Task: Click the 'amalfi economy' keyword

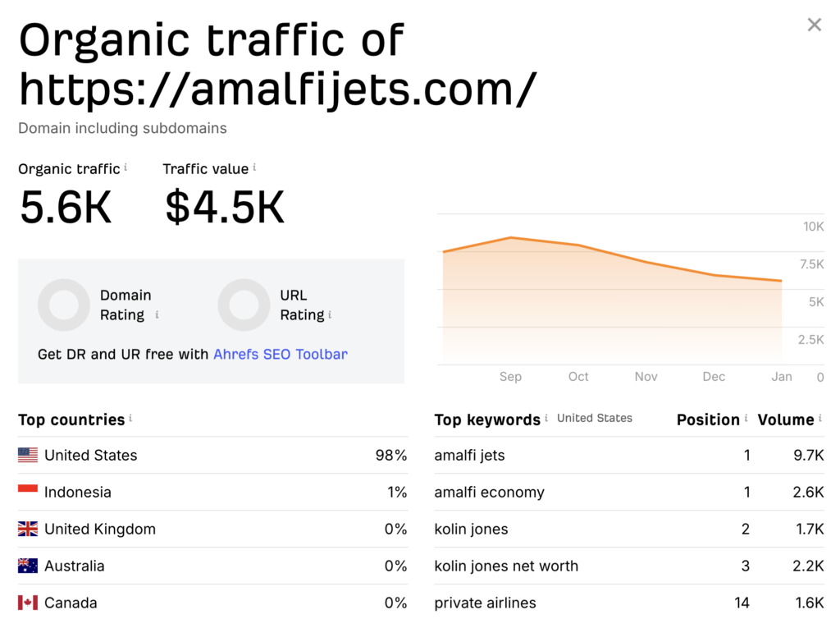Action: [x=489, y=492]
